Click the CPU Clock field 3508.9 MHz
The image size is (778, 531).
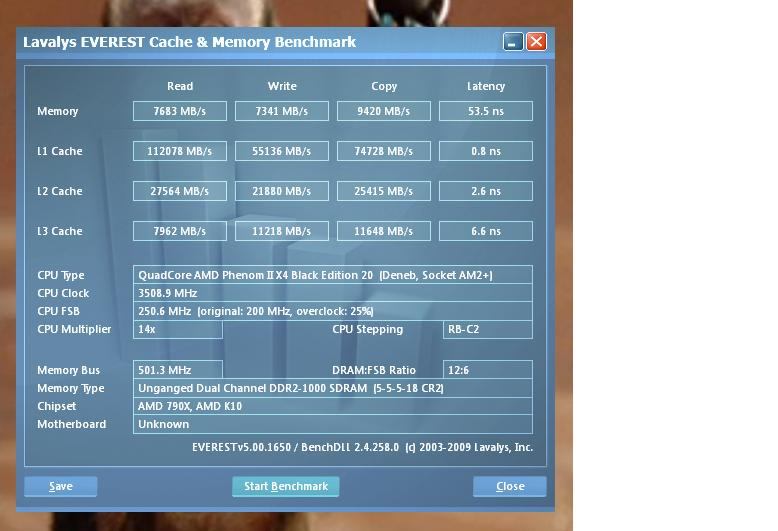333,293
